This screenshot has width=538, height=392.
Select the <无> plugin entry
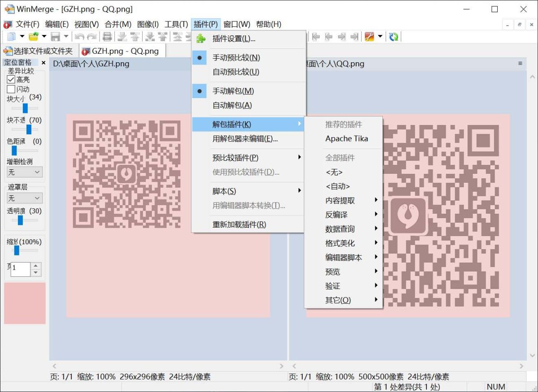343,172
